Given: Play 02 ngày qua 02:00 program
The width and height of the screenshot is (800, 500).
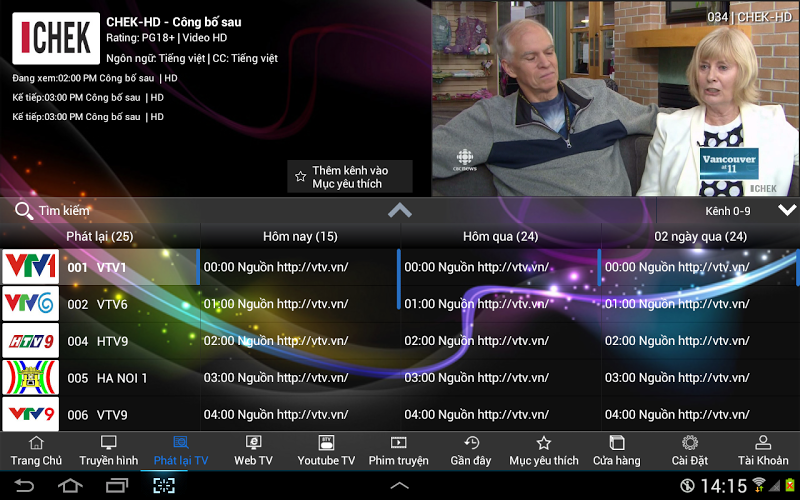Looking at the screenshot, I should click(701, 340).
